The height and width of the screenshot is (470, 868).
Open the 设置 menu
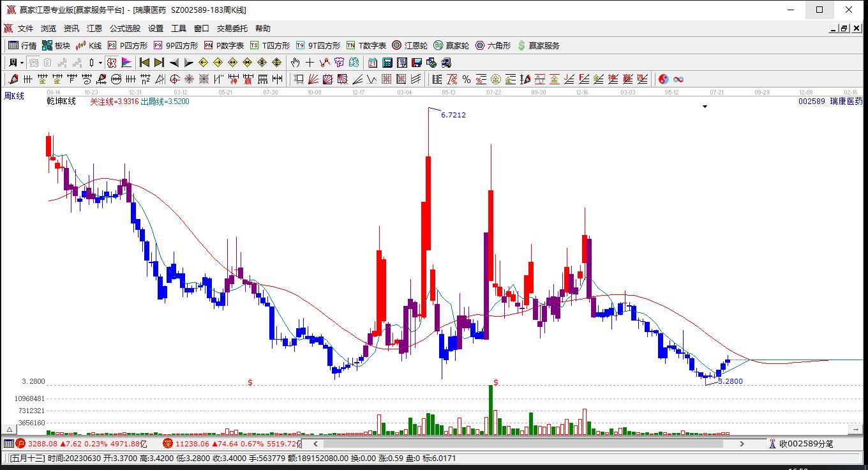pyautogui.click(x=156, y=29)
